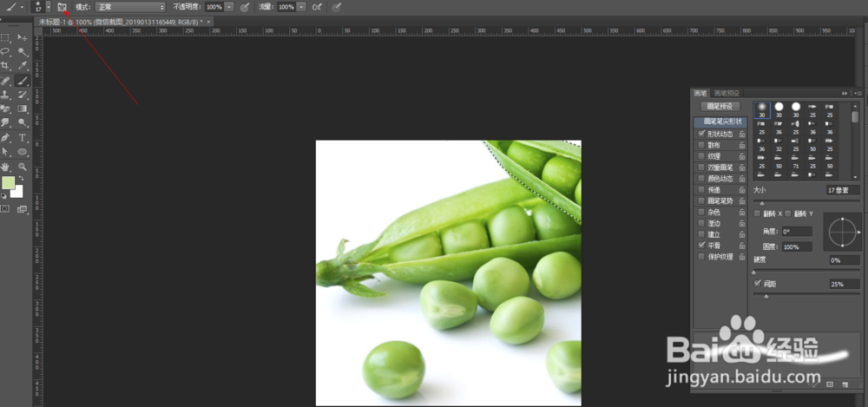The image size is (868, 407).
Task: Click the 17 像素 size field
Action: point(844,190)
